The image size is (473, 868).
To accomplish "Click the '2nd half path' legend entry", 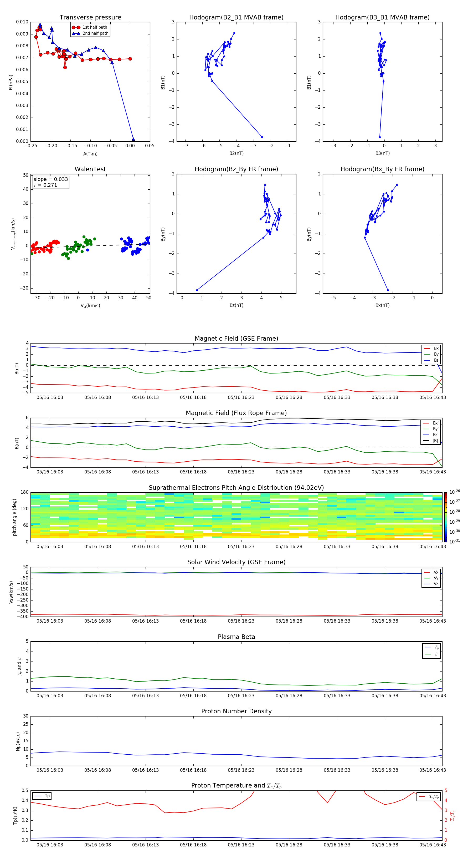I will tap(91, 33).
